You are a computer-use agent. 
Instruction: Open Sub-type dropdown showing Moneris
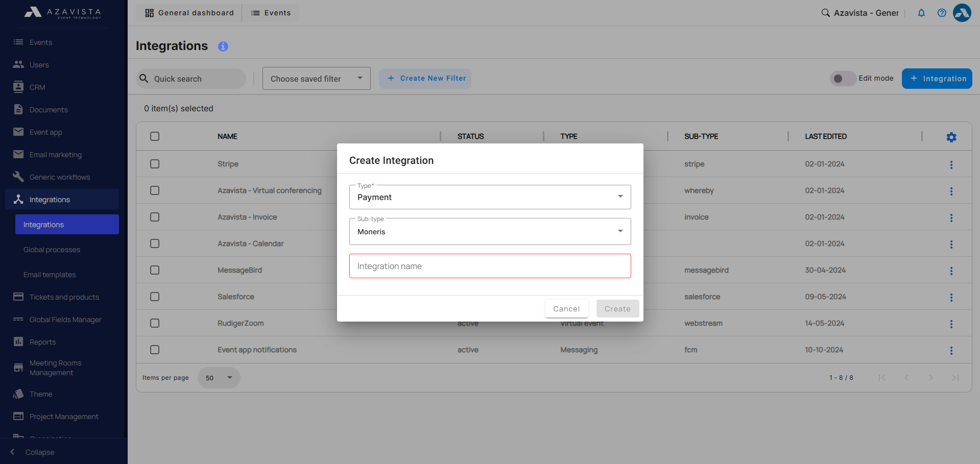click(x=490, y=232)
